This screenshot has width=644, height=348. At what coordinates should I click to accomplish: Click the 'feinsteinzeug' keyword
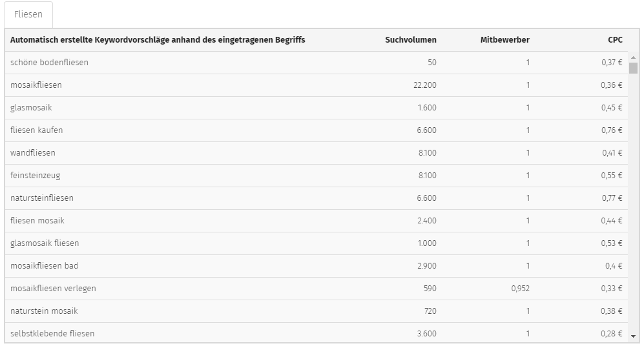pyautogui.click(x=36, y=176)
